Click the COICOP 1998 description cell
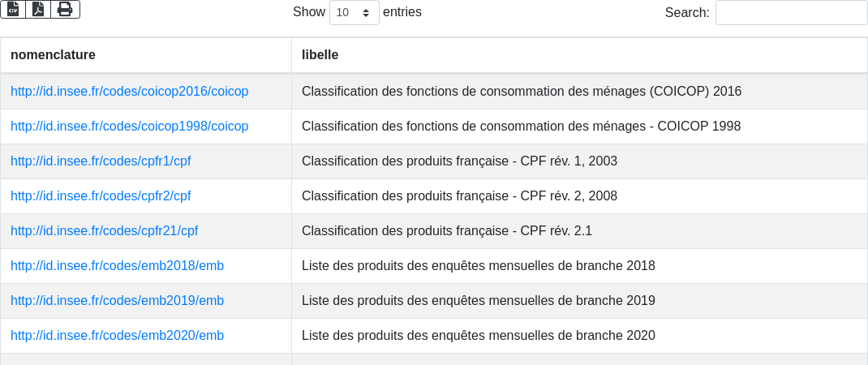 (x=579, y=127)
